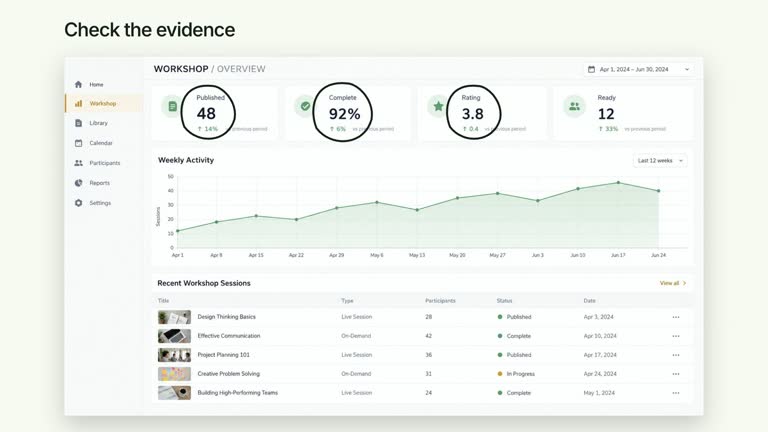Click the Creative Problem Solving thumbnail

[x=174, y=374]
